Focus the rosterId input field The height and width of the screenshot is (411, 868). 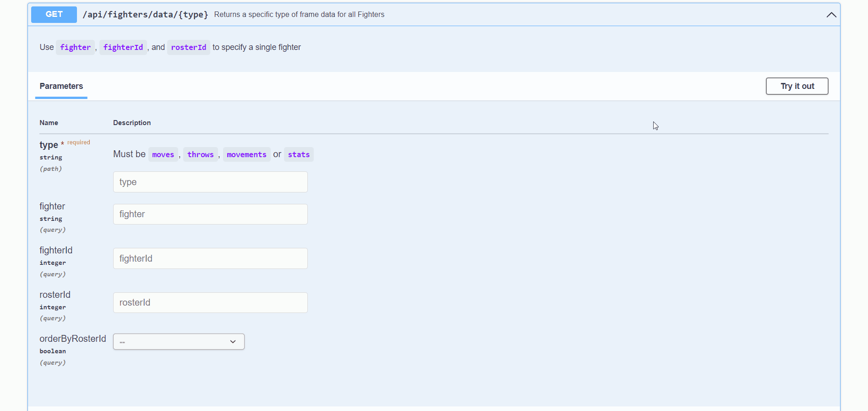[x=210, y=302]
